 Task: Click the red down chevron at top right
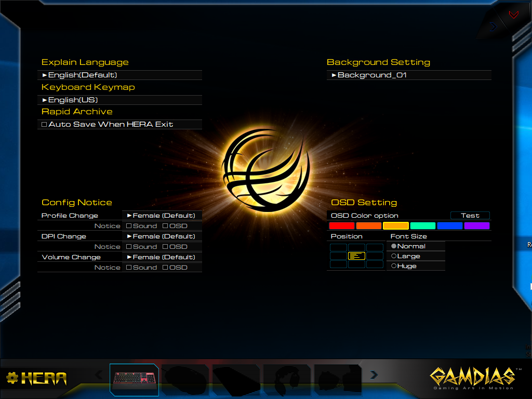[514, 15]
